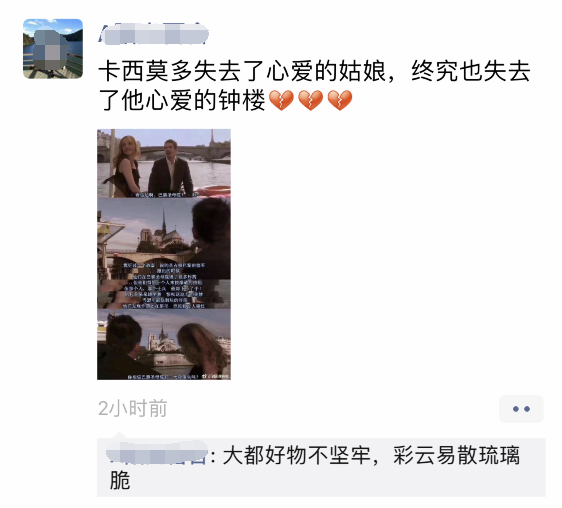Tap the cathedral spire in the middle frame
The image size is (562, 508).
click(x=164, y=219)
